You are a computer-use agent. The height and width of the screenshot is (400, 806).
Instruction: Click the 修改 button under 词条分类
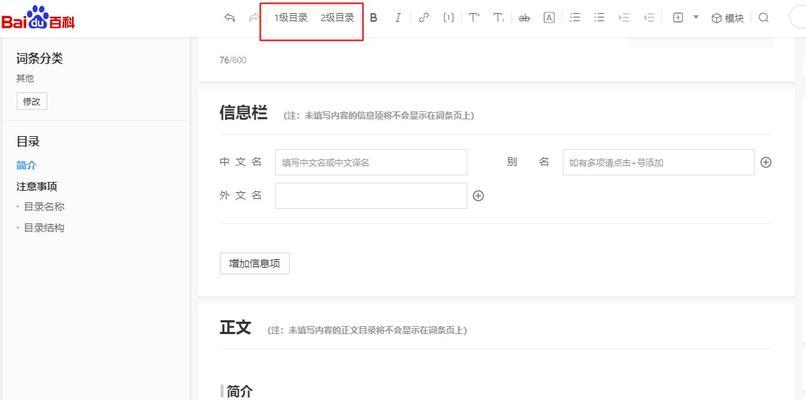(x=32, y=101)
